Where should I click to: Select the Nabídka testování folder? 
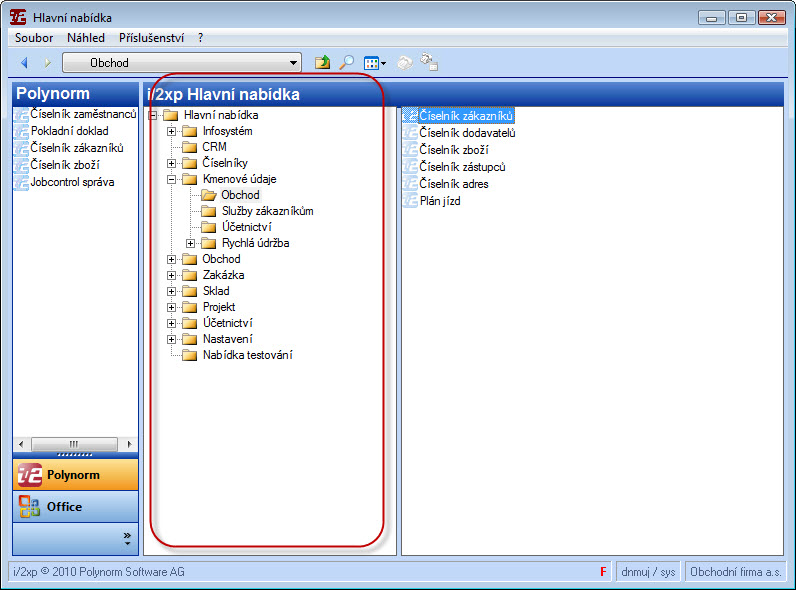point(247,355)
